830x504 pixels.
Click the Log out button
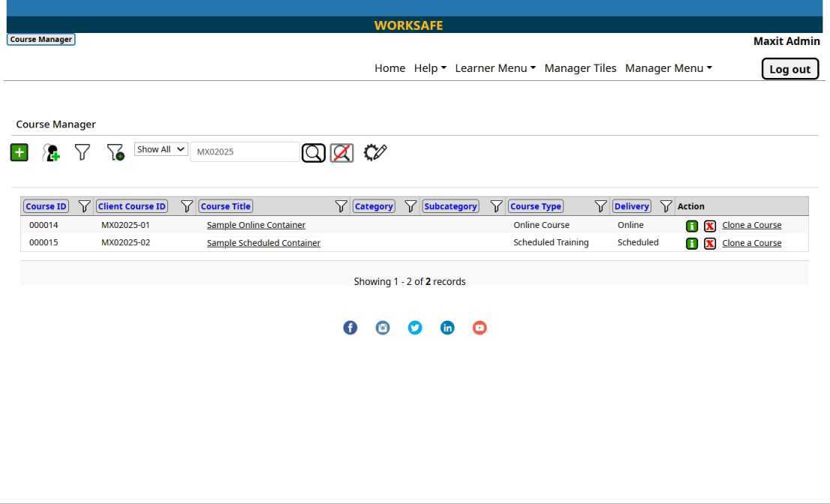coord(789,69)
